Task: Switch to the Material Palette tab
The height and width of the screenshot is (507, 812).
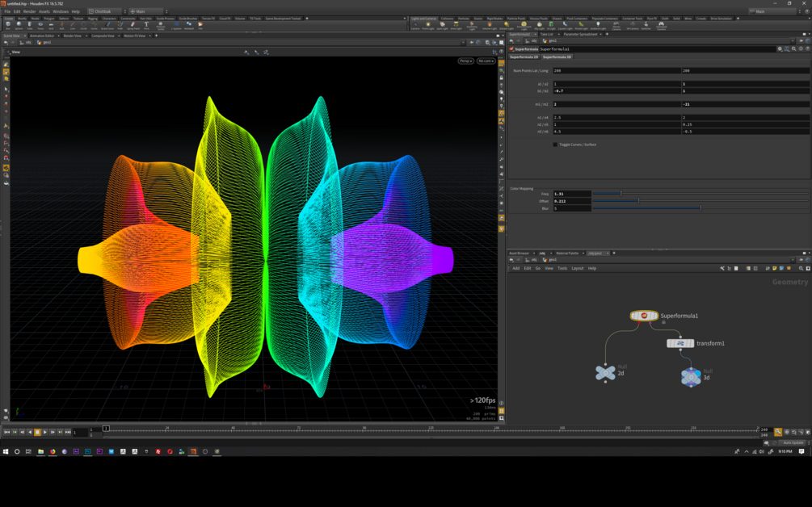Action: [567, 253]
